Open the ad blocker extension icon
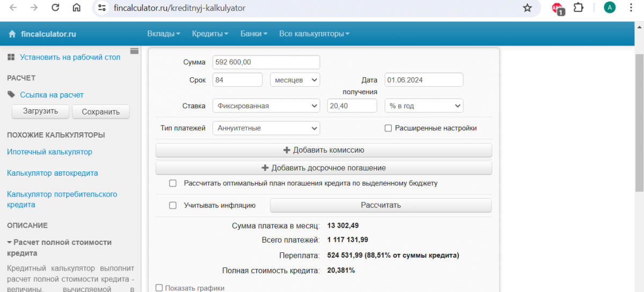 pyautogui.click(x=558, y=8)
